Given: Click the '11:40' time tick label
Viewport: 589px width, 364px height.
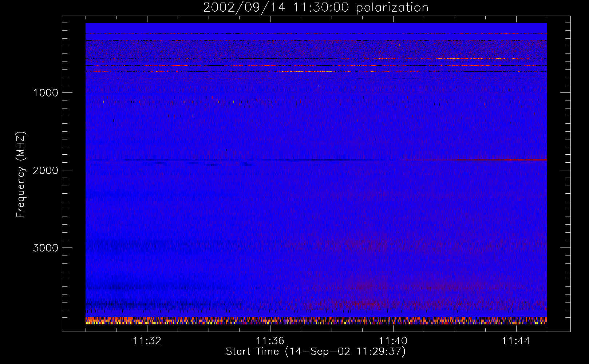Looking at the screenshot, I should click(x=393, y=341).
